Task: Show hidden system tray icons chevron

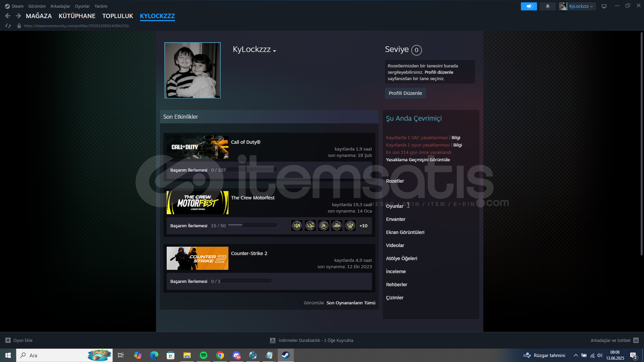Action: [576, 355]
